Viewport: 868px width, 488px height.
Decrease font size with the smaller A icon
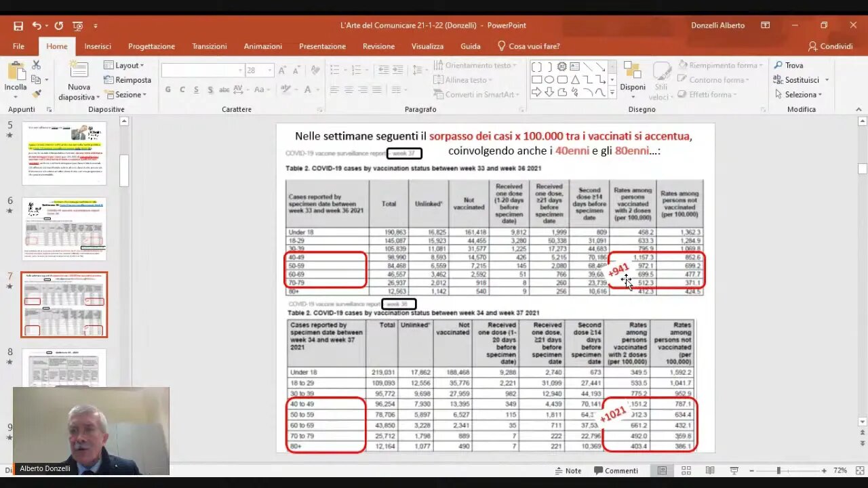297,70
